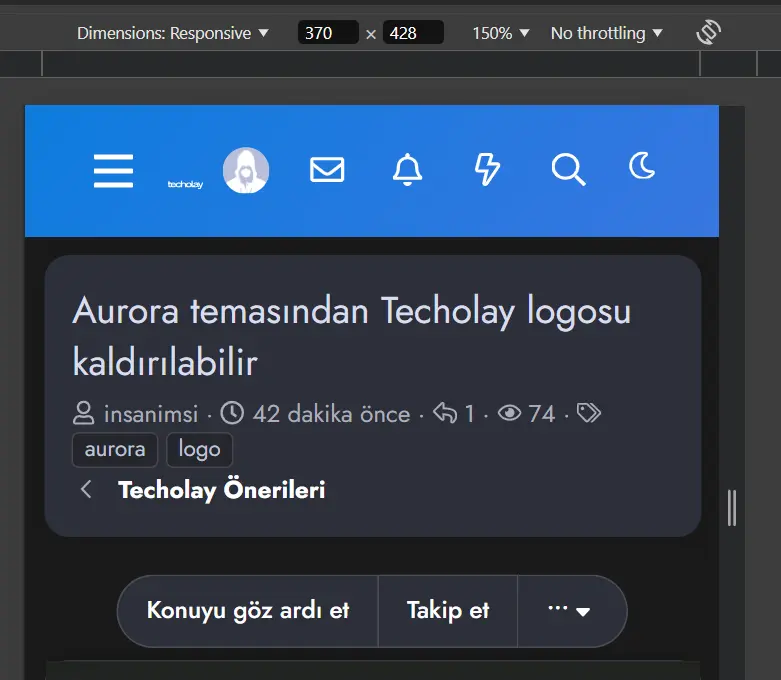Click the small techolay logo
The image size is (781, 680).
(185, 184)
